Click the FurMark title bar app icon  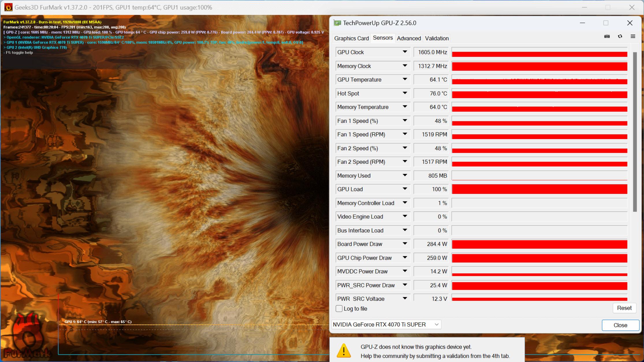(7, 7)
